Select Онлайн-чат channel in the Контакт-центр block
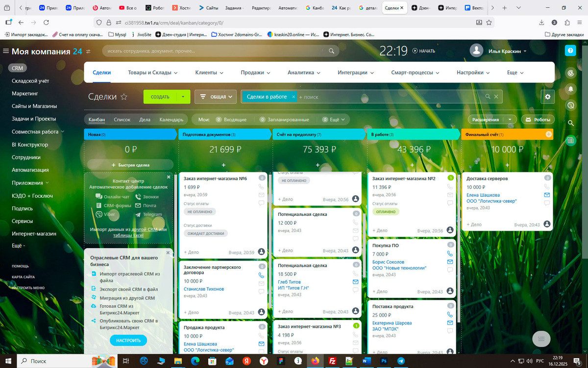588x368 pixels. [112, 196]
